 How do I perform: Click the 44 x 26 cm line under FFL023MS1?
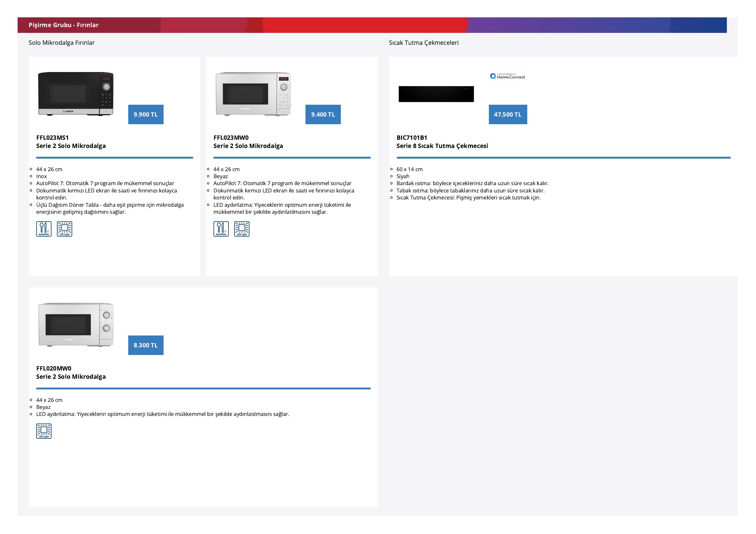(49, 169)
